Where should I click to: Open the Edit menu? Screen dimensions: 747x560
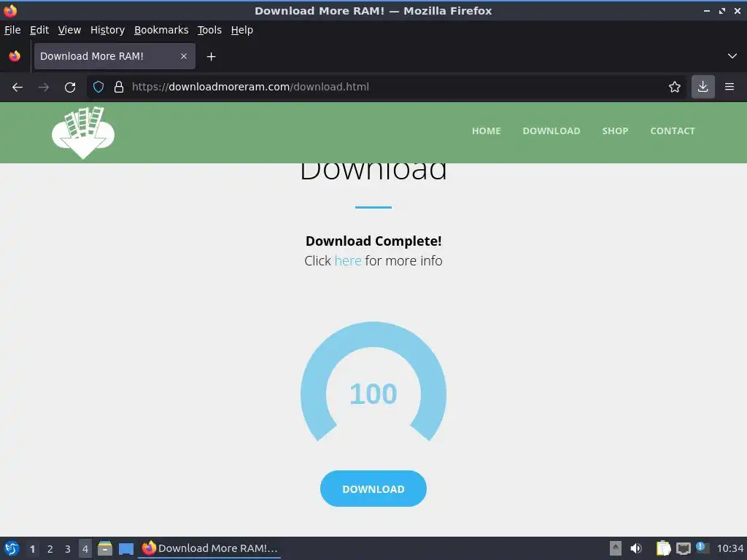tap(39, 30)
